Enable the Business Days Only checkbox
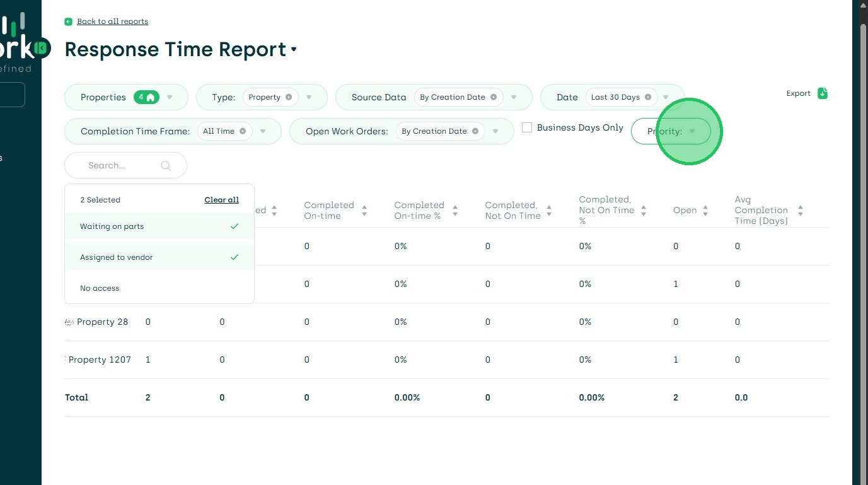The image size is (868, 485). tap(527, 127)
